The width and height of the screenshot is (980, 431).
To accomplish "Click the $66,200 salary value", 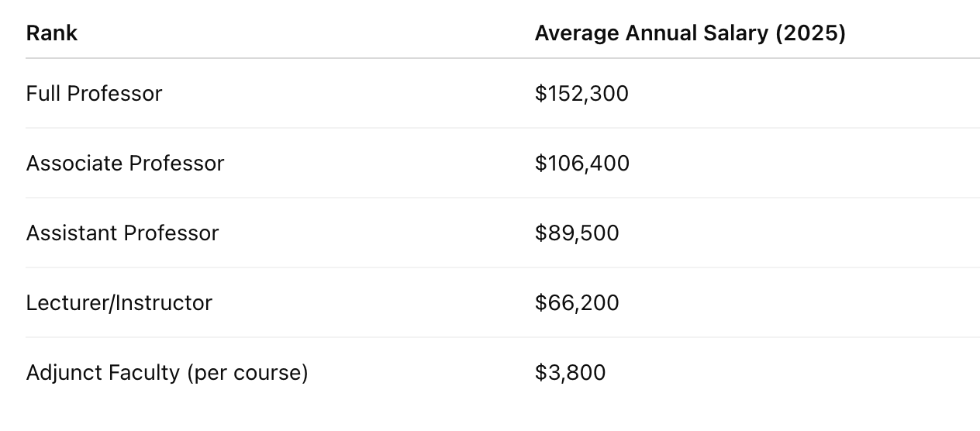I will 577,303.
